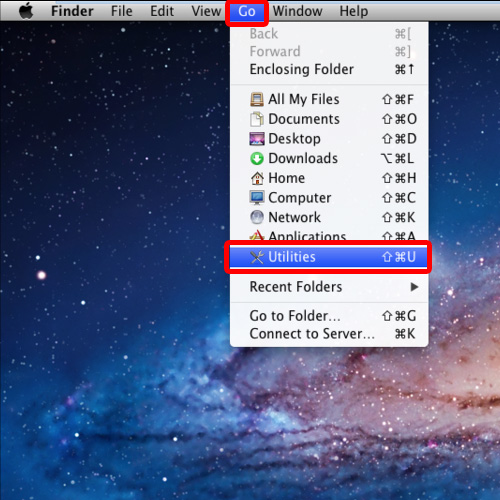Close the highlighted Go menu
Image resolution: width=500 pixels, height=500 pixels.
[247, 12]
